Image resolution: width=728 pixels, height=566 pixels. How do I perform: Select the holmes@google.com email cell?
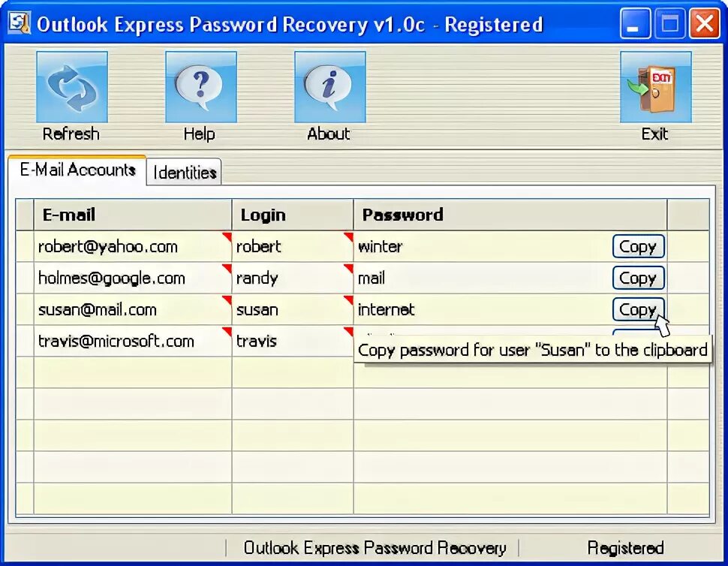coord(133,278)
